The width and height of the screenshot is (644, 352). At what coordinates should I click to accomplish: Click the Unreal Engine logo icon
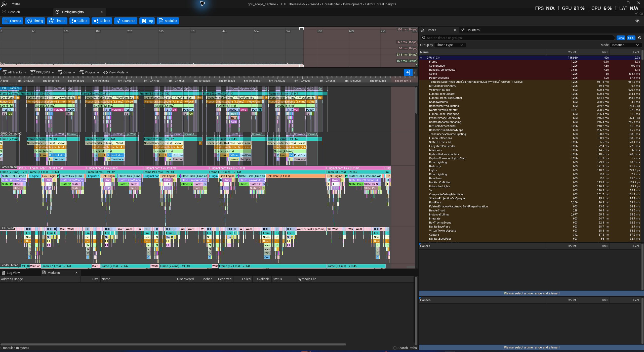click(4, 4)
